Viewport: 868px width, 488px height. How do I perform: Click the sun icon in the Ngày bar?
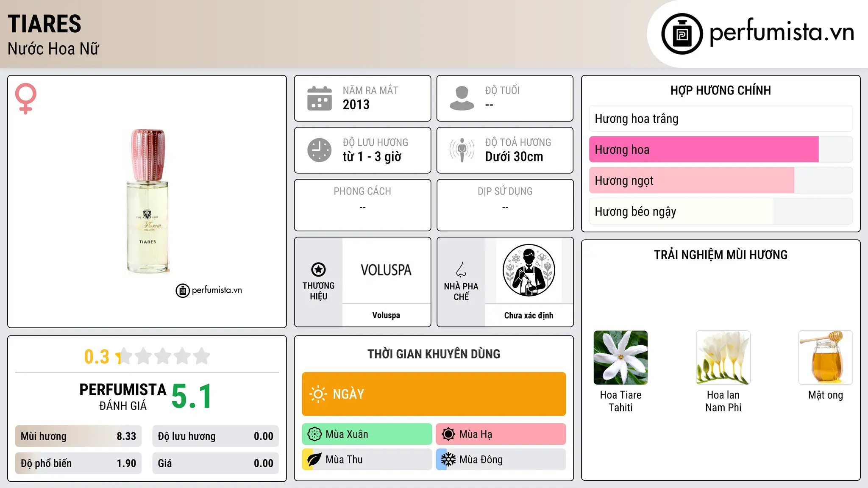coord(318,394)
